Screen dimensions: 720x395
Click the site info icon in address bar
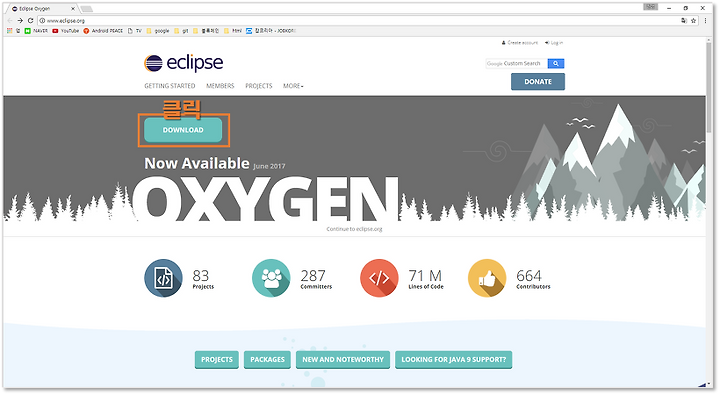coord(42,21)
